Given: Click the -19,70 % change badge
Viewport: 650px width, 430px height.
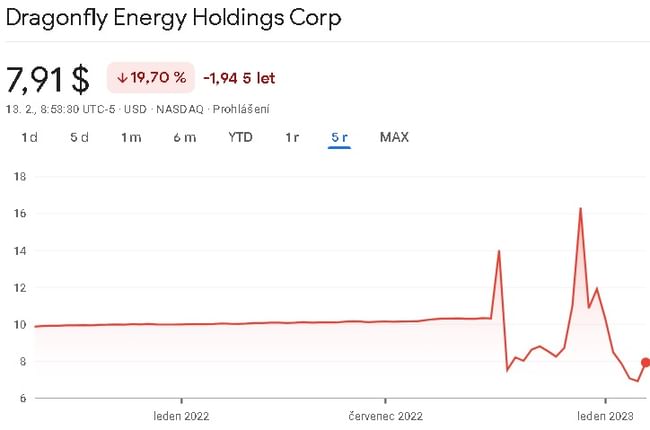Looking at the screenshot, I should tap(151, 77).
